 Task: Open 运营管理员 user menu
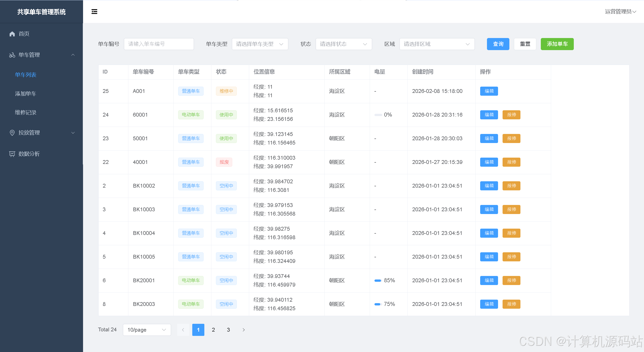pos(620,12)
